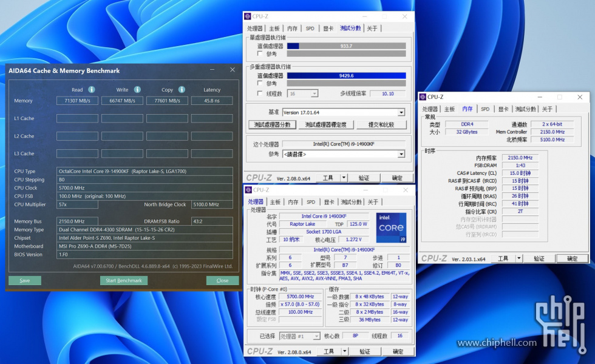
Task: Open the SPD tab in memory window
Action: pos(485,109)
